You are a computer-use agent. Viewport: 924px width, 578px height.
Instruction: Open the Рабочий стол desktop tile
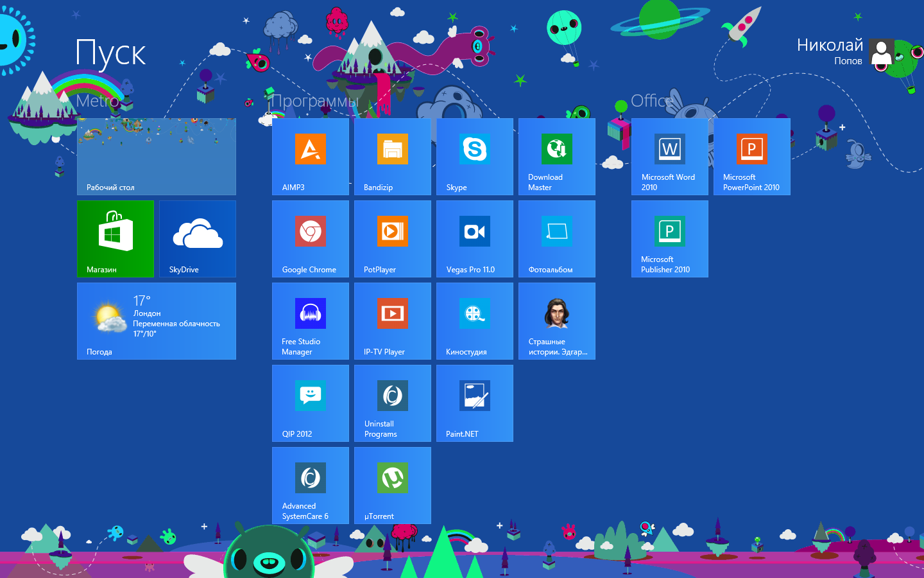click(157, 157)
